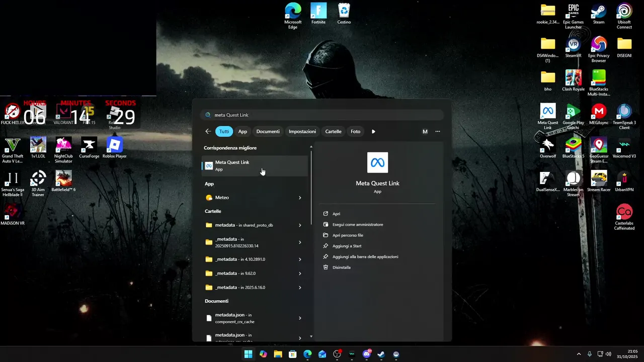Select the Voicemod V3 desktop icon

tap(624, 148)
